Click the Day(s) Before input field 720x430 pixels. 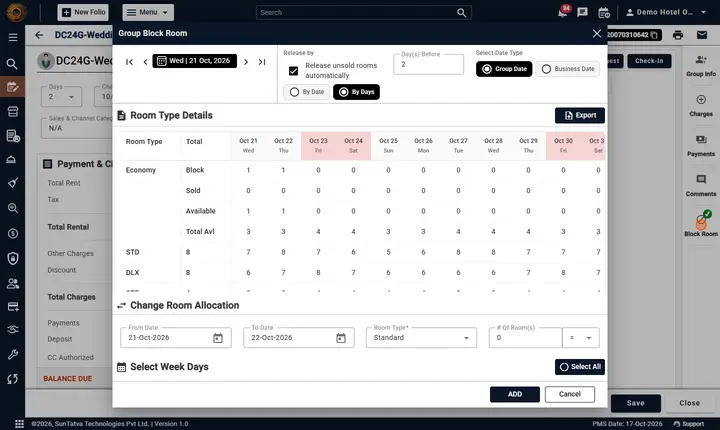428,64
